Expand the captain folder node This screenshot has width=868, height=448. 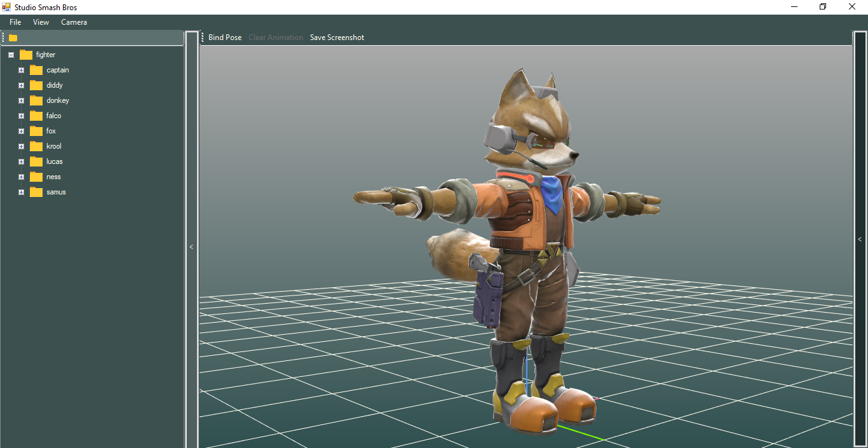tap(21, 70)
